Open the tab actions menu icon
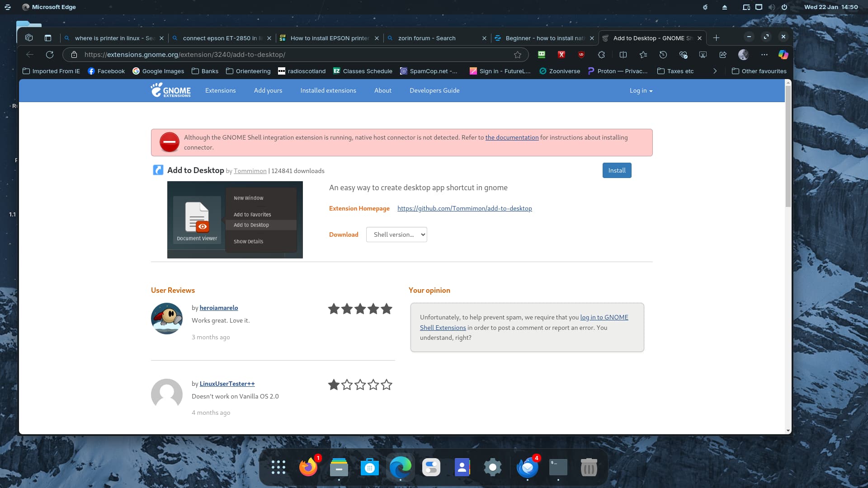 coord(48,38)
